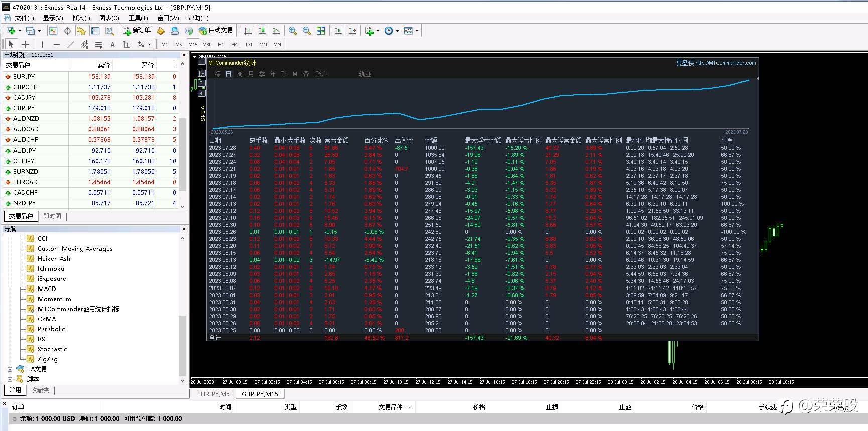This screenshot has width=868, height=431.
Task: Expand the 脚本 tree node
Action: click(x=10, y=379)
